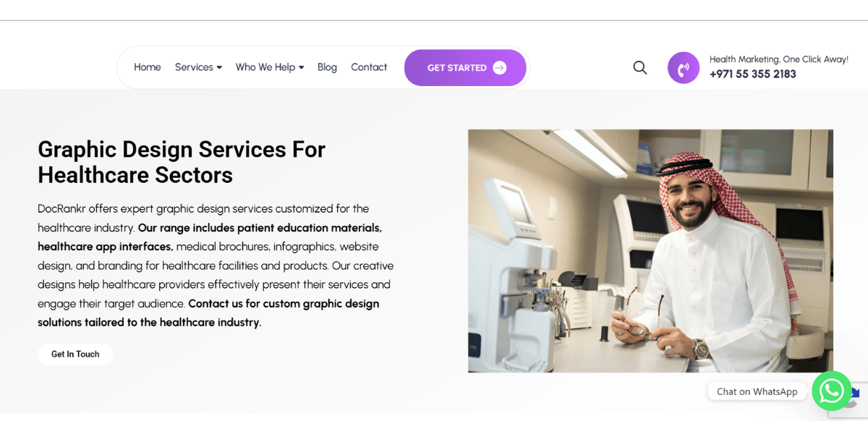Open the Who We Help menu
The width and height of the screenshot is (868, 434).
pyautogui.click(x=265, y=67)
